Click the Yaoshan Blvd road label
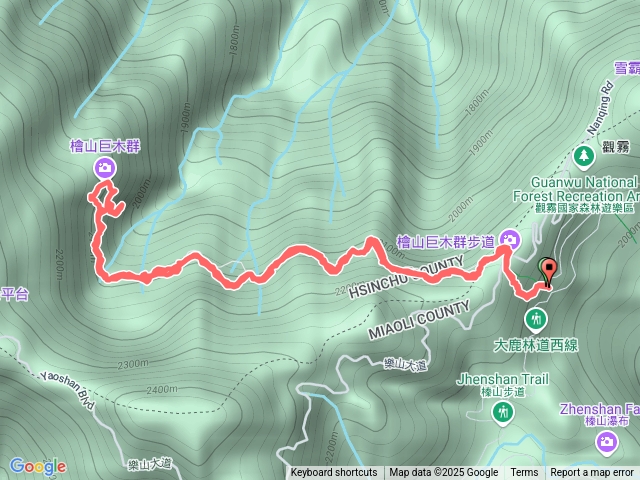The height and width of the screenshot is (480, 640). point(67,390)
